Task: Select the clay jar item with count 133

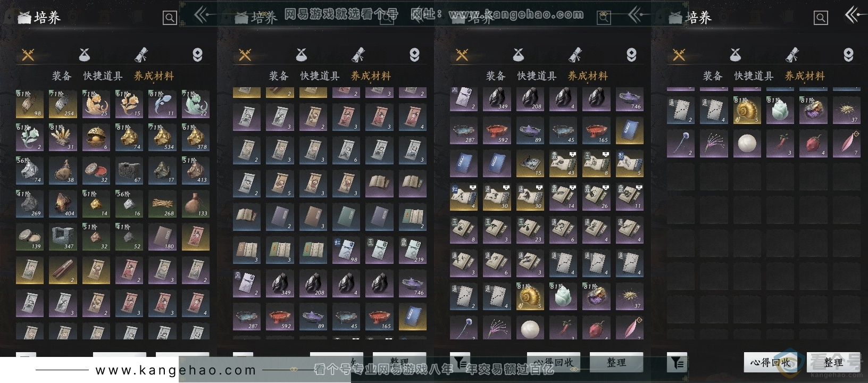Action: (196, 204)
